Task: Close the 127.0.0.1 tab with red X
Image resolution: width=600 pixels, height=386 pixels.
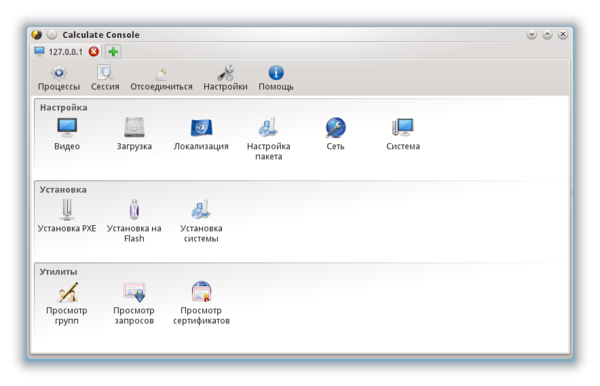Action: 93,51
